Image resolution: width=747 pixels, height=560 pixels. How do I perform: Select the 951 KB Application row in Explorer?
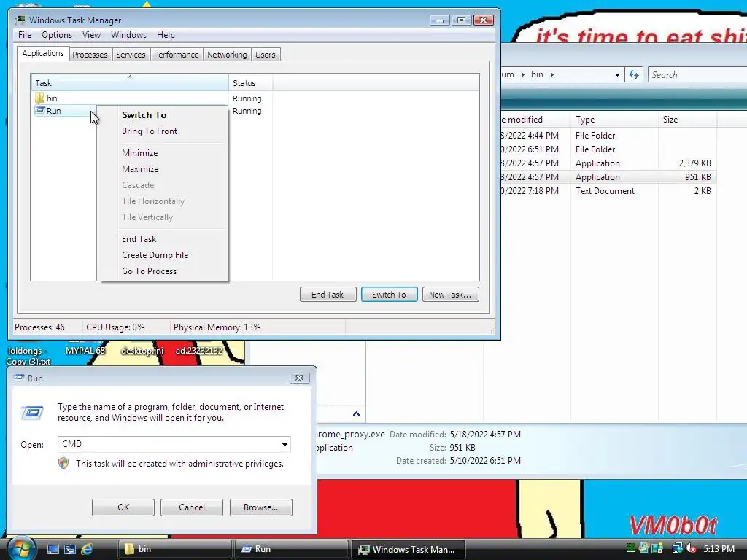[x=608, y=176]
